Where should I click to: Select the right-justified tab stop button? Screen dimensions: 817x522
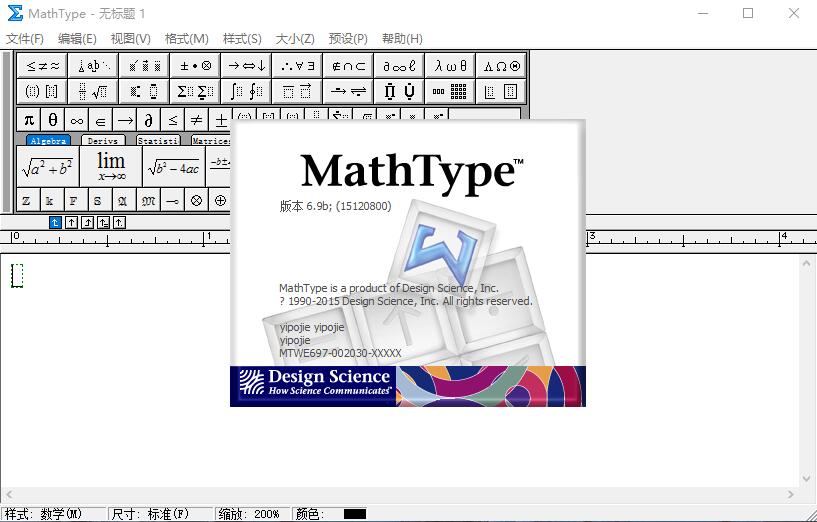[88, 222]
